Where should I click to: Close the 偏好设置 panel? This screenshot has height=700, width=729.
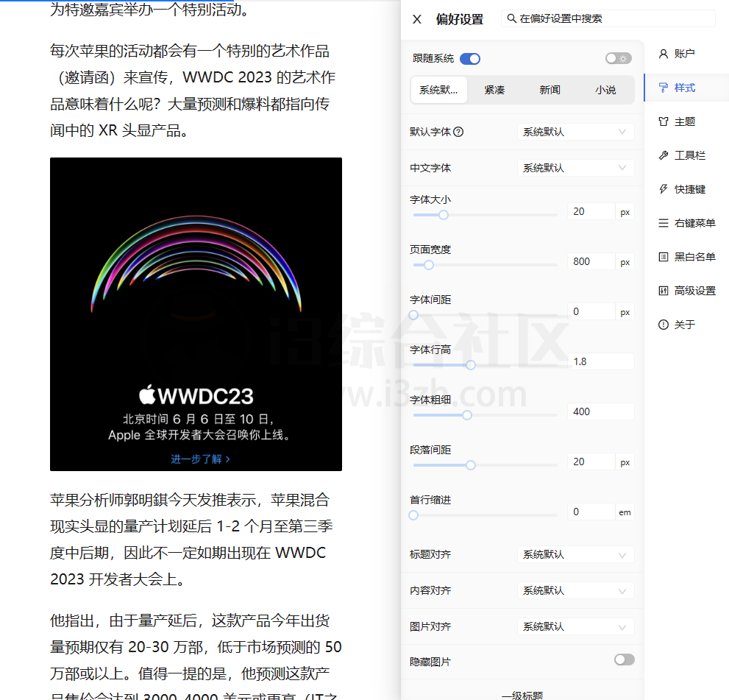coord(417,19)
